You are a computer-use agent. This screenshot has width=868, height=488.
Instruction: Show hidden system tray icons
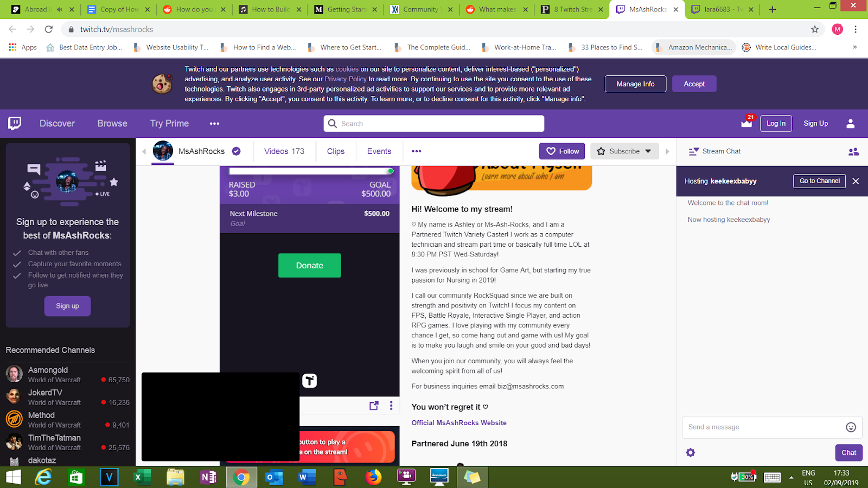[791, 477]
